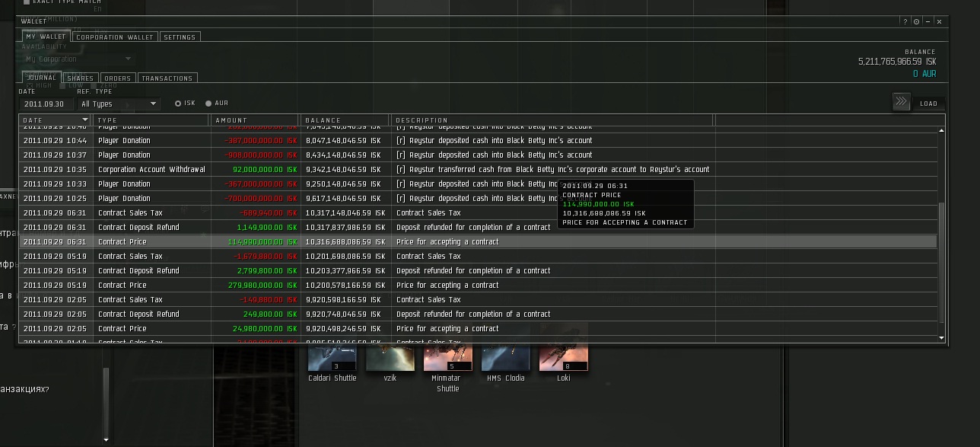
Task: Select the Loki ship thumbnail
Action: point(564,356)
